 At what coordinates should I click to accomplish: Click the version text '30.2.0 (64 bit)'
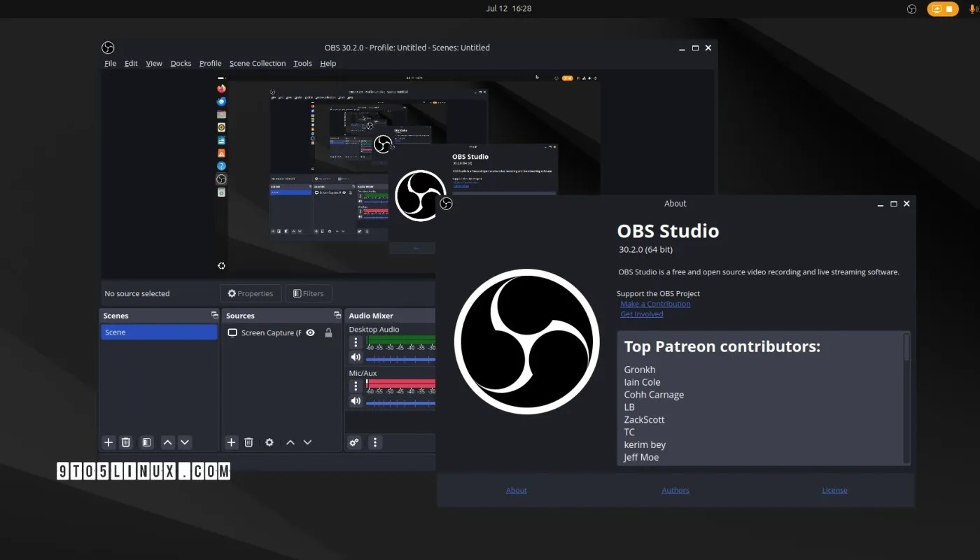[x=645, y=249]
